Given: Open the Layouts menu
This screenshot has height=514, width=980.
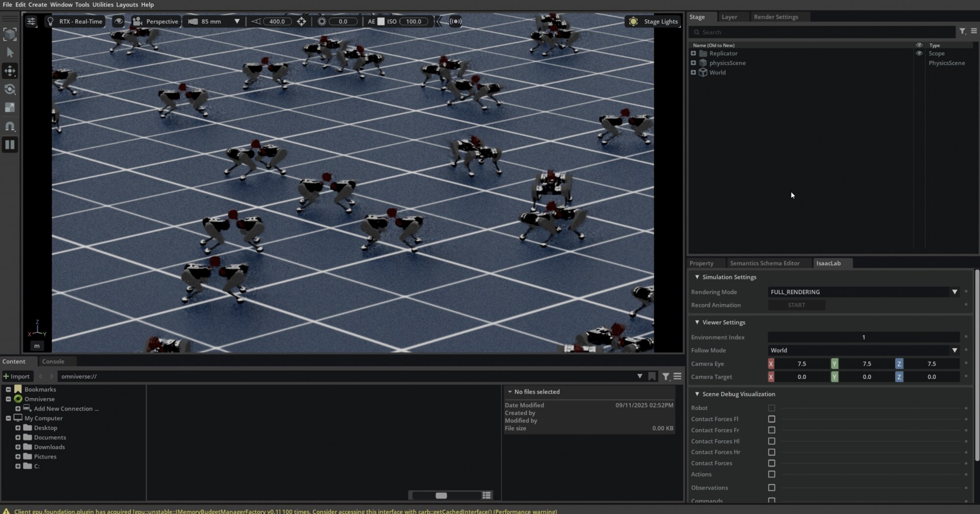Looking at the screenshot, I should pyautogui.click(x=127, y=4).
